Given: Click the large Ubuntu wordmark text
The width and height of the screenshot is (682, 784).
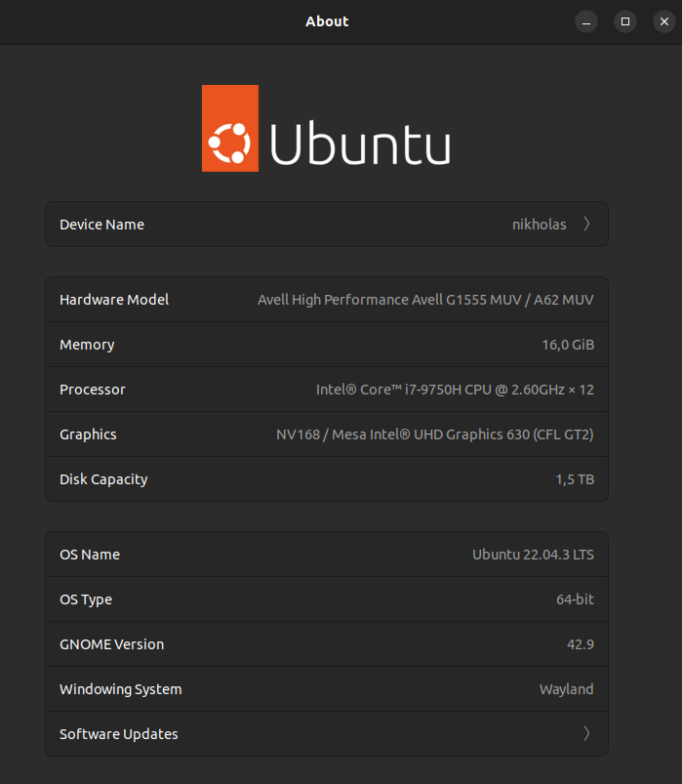Looking at the screenshot, I should coord(360,143).
